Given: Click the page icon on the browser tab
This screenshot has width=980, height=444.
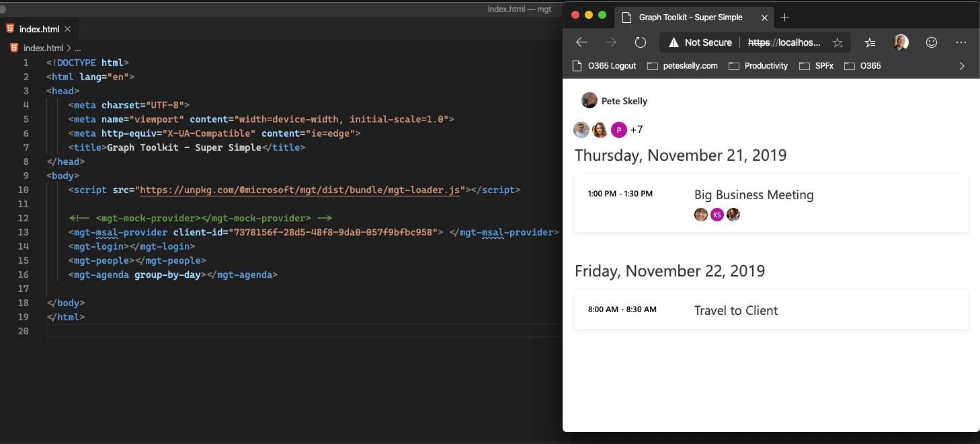Looking at the screenshot, I should click(626, 17).
